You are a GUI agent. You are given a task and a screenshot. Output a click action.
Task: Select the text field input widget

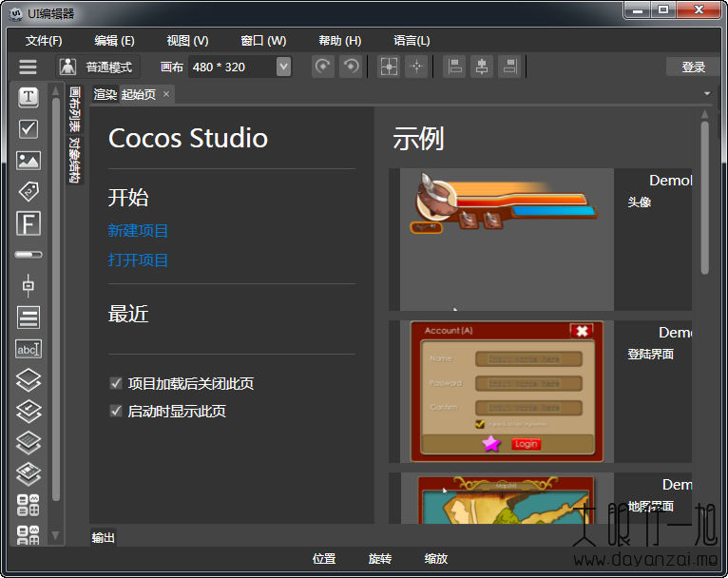pyautogui.click(x=29, y=349)
